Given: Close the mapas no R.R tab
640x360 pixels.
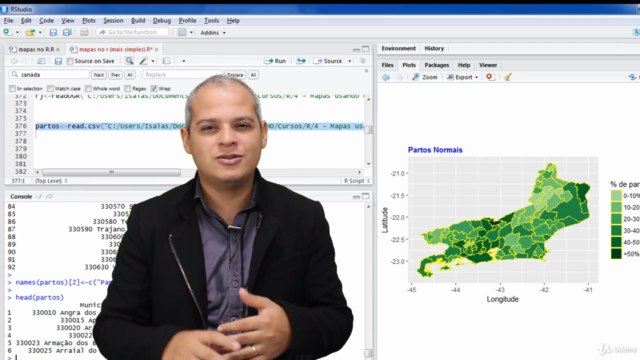Looking at the screenshot, I should pyautogui.click(x=58, y=49).
